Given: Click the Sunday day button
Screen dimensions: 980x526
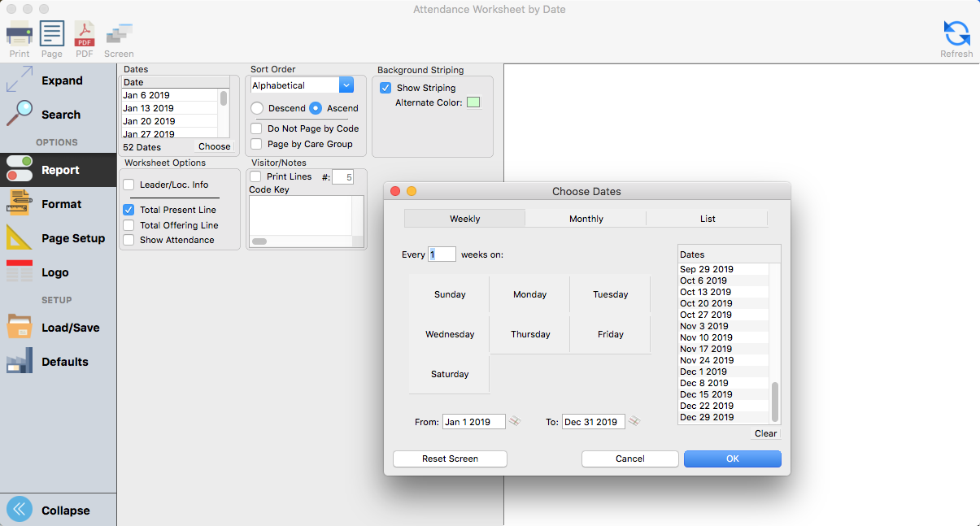Looking at the screenshot, I should (450, 294).
